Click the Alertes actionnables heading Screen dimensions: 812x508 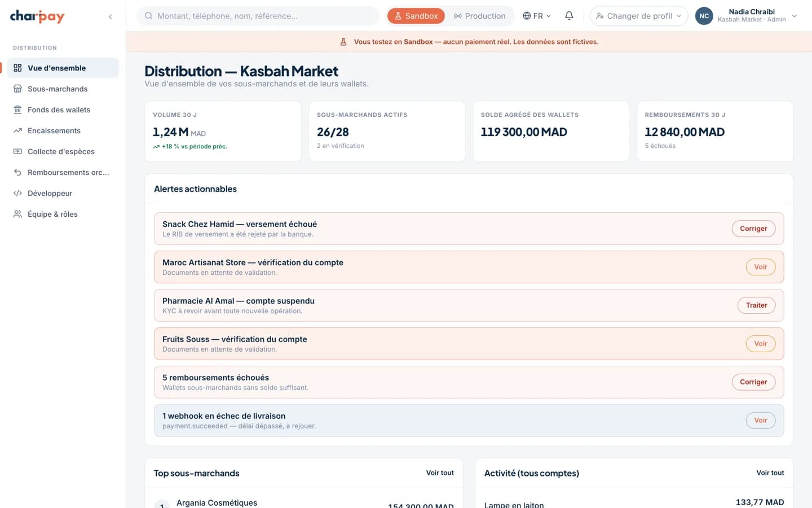point(195,189)
